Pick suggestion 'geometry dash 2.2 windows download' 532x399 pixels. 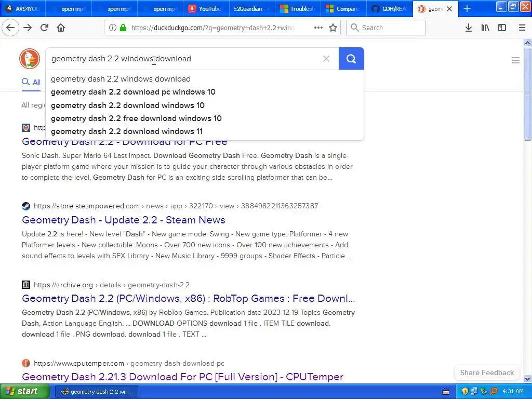point(205,79)
